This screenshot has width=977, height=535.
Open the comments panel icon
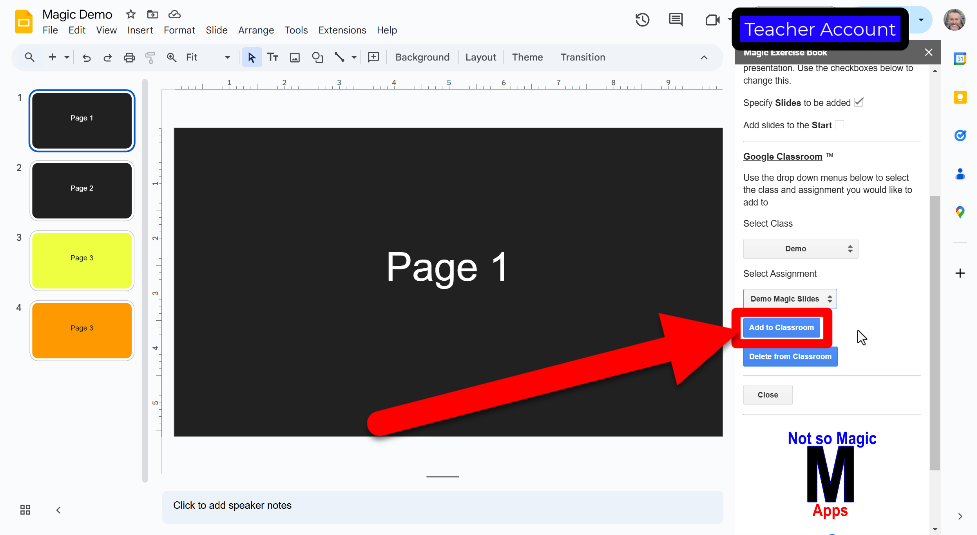[675, 20]
